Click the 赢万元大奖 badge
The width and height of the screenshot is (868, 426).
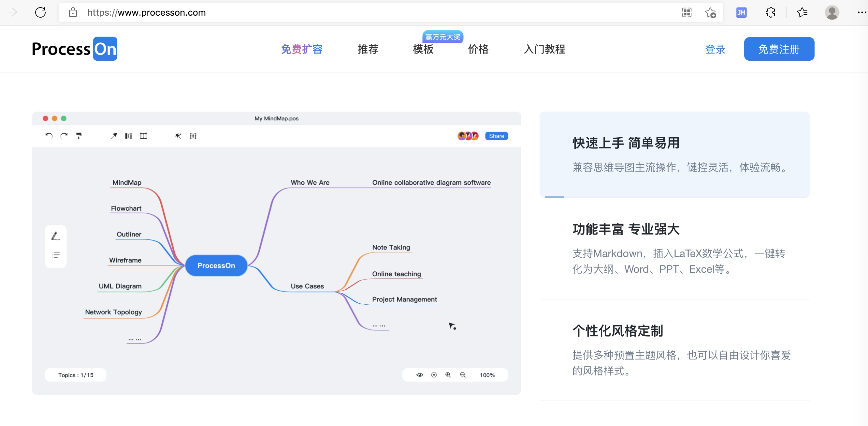(x=442, y=37)
